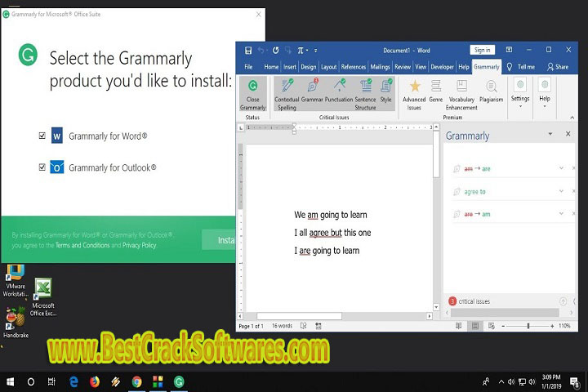The image size is (588, 392).
Task: Open the Terms and Conditions link
Action: pyautogui.click(x=82, y=245)
